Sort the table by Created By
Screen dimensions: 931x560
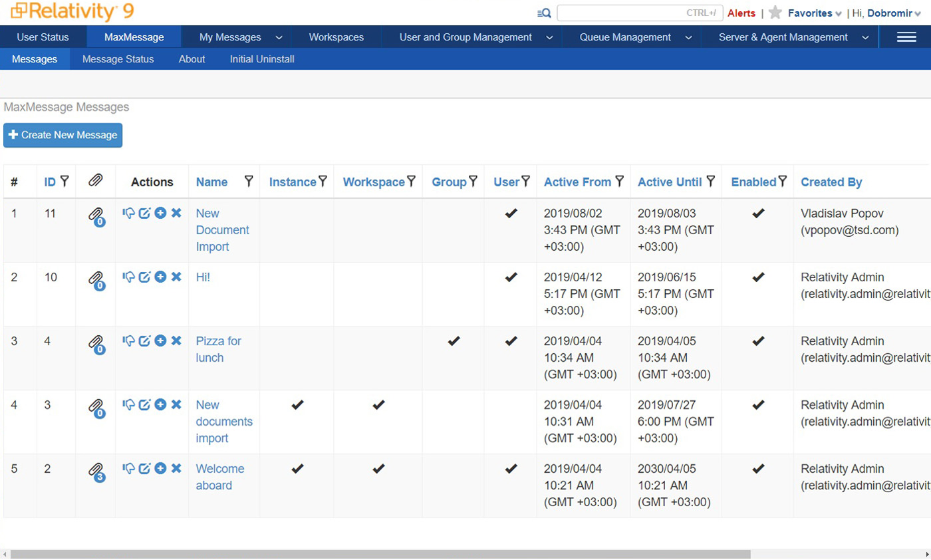(831, 182)
